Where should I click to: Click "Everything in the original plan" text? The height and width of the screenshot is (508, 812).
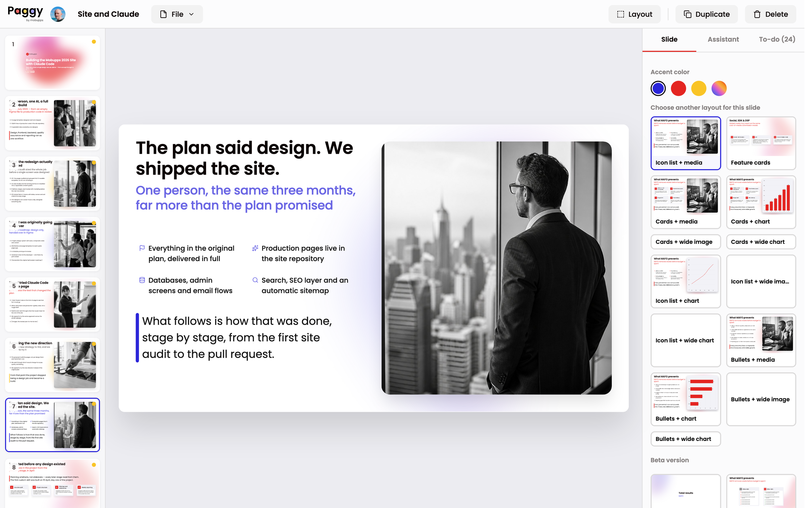coord(191,253)
